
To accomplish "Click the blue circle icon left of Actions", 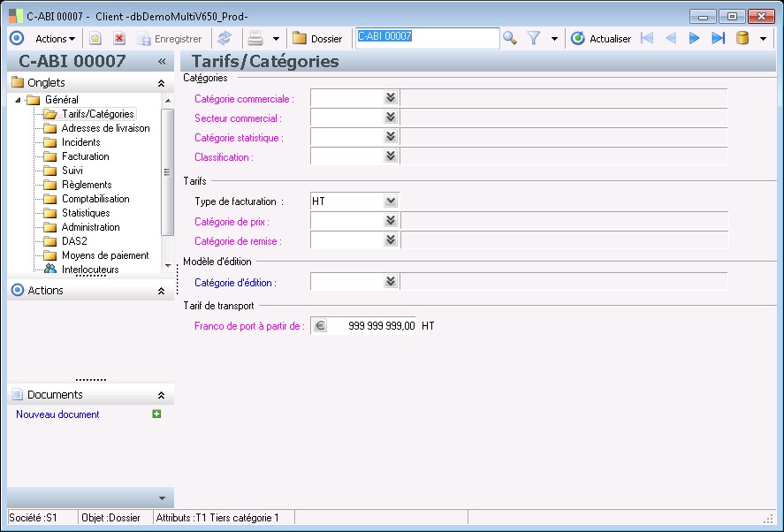I will click(x=17, y=39).
